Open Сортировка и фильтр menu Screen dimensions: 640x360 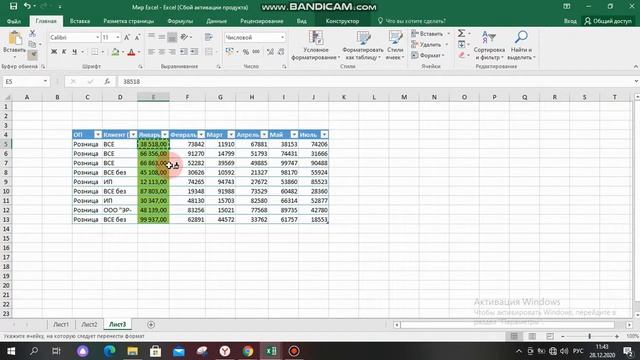coord(489,45)
